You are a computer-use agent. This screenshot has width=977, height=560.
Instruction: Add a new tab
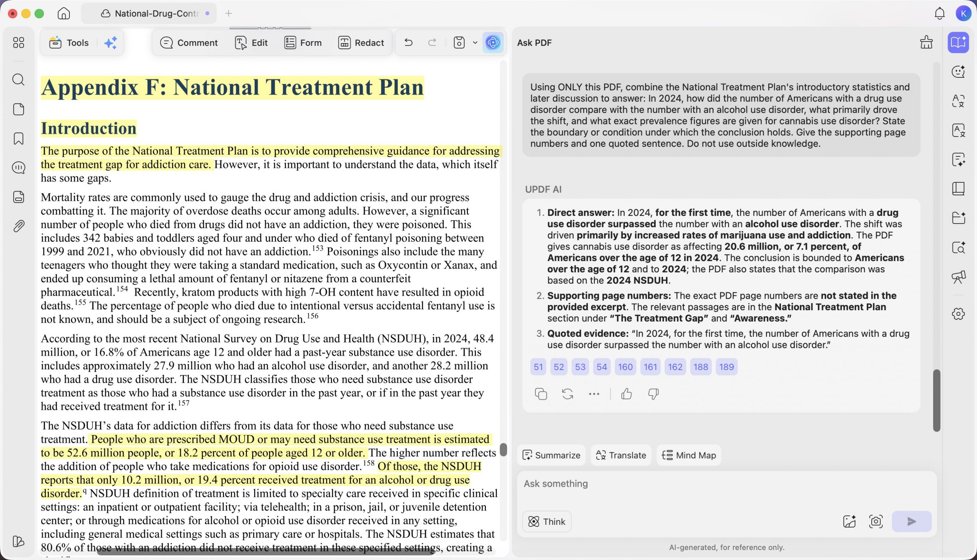[x=229, y=13]
